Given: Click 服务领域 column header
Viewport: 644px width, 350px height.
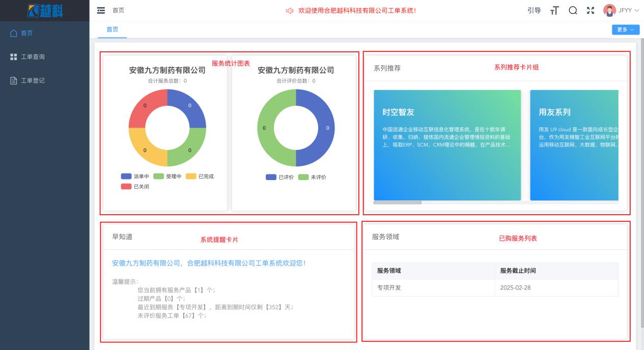Looking at the screenshot, I should (433, 271).
